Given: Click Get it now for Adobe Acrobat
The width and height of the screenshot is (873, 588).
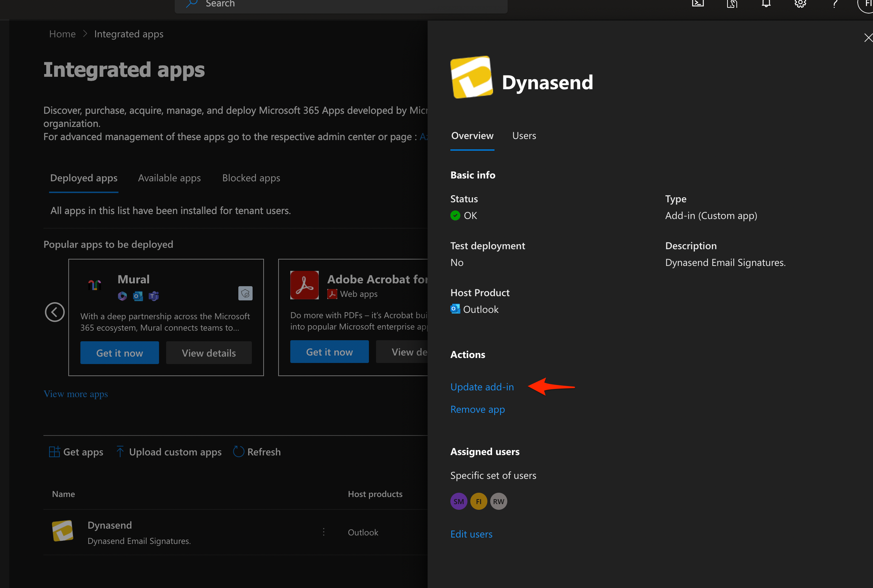Looking at the screenshot, I should [x=329, y=352].
